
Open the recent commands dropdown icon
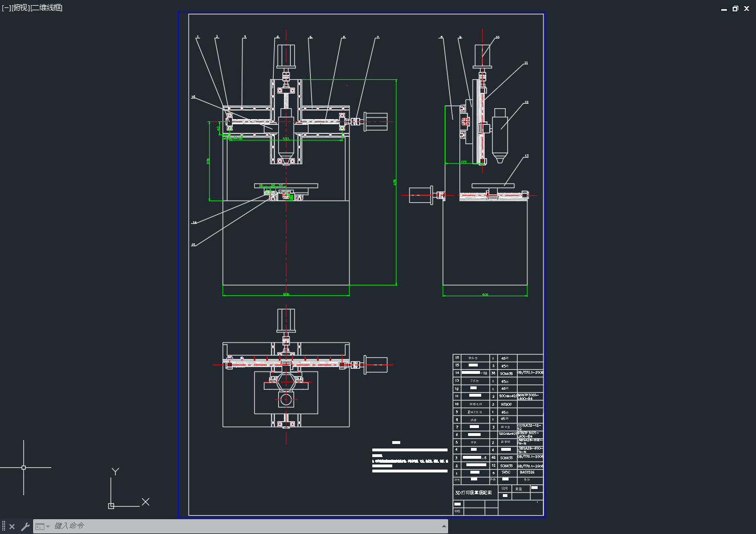pyautogui.click(x=42, y=527)
